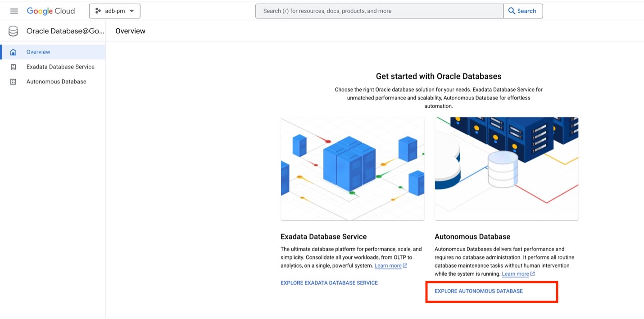Open the adb-pm project selector dropdown
The height and width of the screenshot is (319, 644).
coord(114,11)
